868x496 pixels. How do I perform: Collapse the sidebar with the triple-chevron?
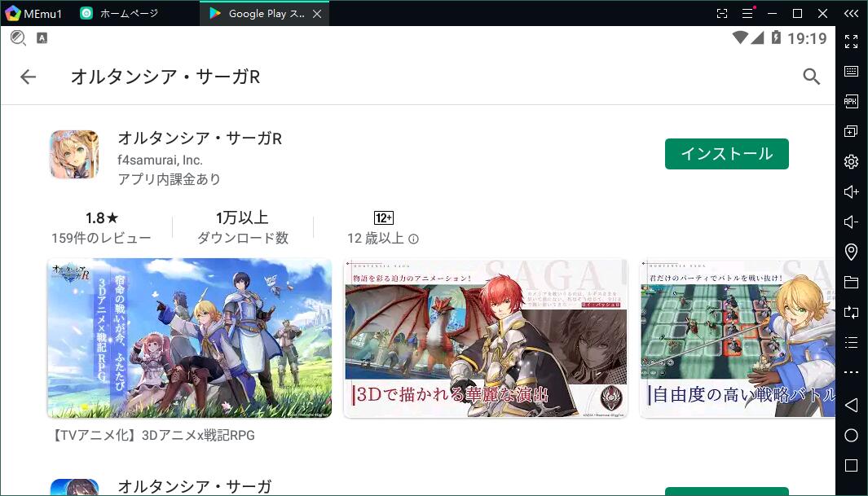tap(851, 13)
